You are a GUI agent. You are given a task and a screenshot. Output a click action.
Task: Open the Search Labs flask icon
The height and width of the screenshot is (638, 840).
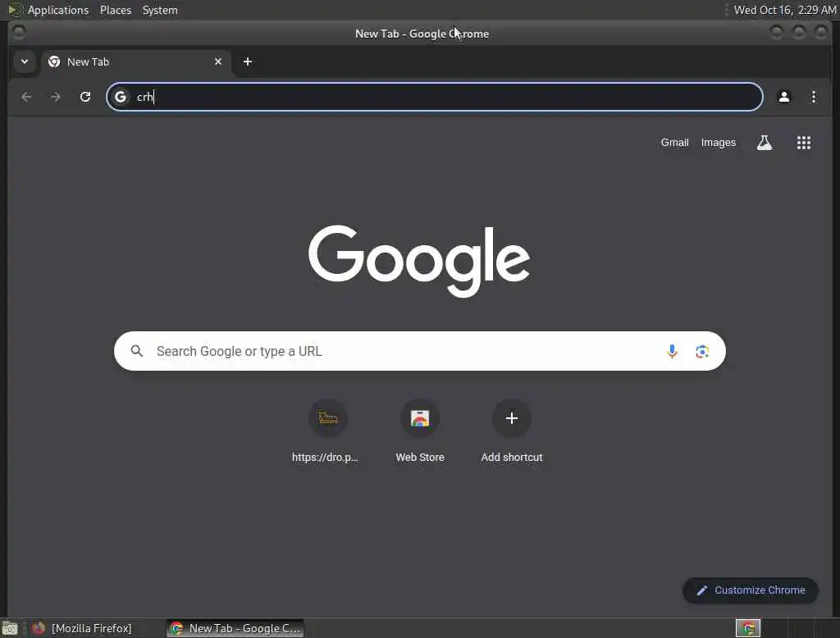coord(765,143)
